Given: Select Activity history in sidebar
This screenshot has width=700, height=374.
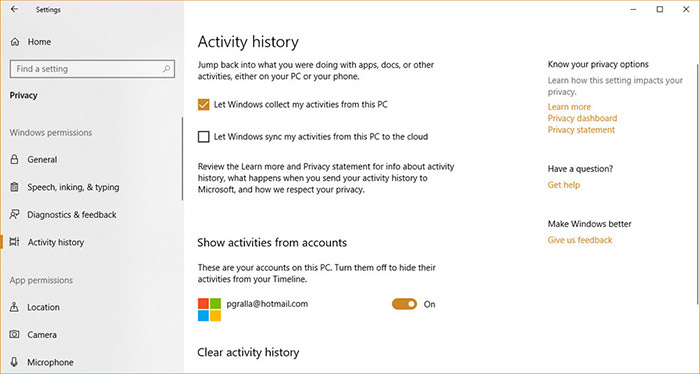Looking at the screenshot, I should (56, 242).
